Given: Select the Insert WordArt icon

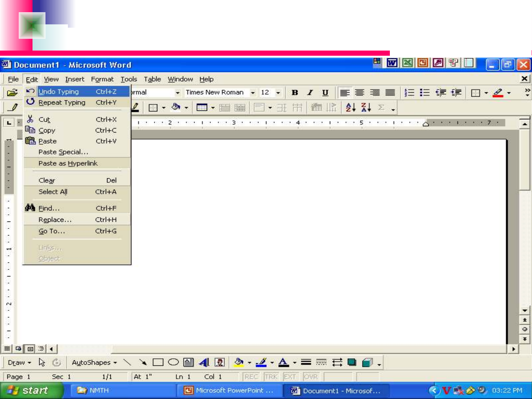Looking at the screenshot, I should coord(204,362).
